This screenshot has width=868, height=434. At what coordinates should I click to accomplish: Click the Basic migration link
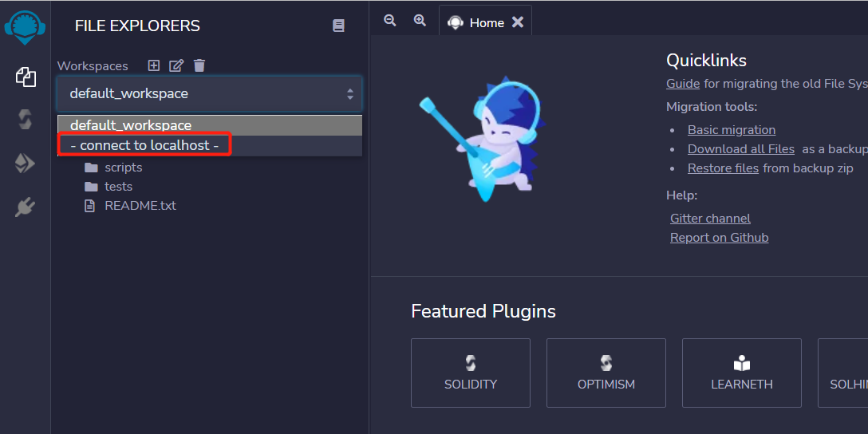coord(732,130)
